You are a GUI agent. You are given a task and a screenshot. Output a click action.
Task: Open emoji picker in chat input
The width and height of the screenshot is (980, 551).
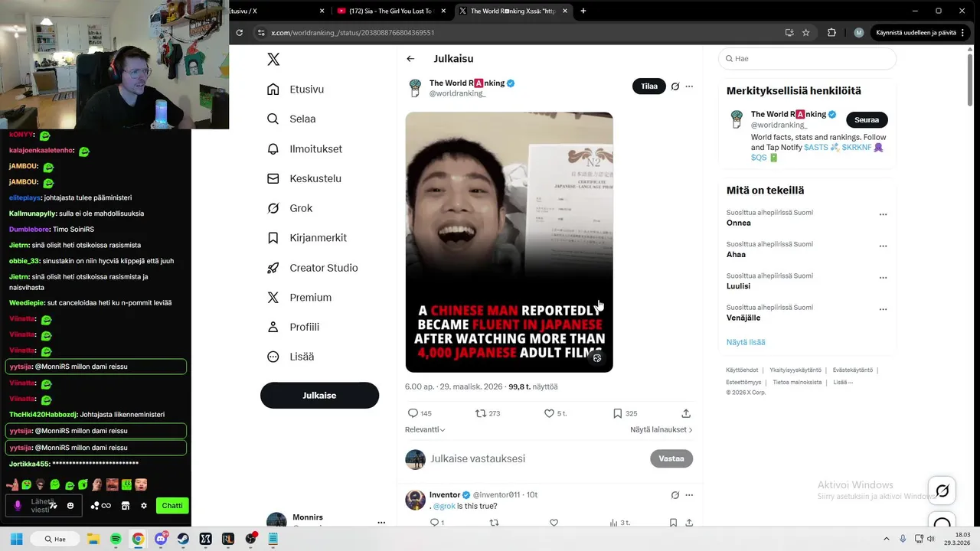tap(70, 506)
